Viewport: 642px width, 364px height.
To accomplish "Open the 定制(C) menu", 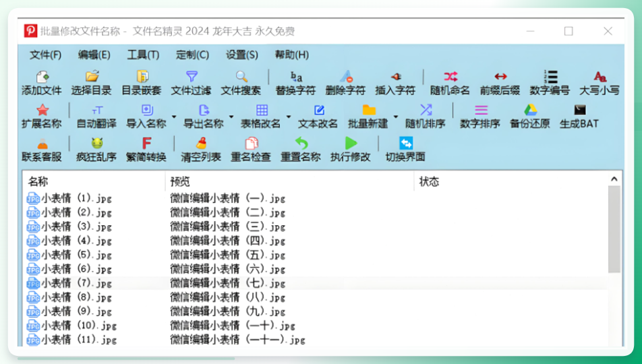I will tap(192, 55).
